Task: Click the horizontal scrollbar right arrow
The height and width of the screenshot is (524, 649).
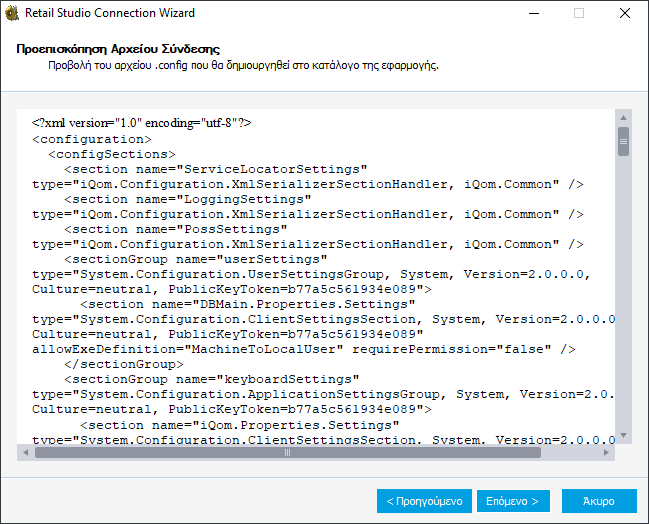Action: tap(609, 452)
